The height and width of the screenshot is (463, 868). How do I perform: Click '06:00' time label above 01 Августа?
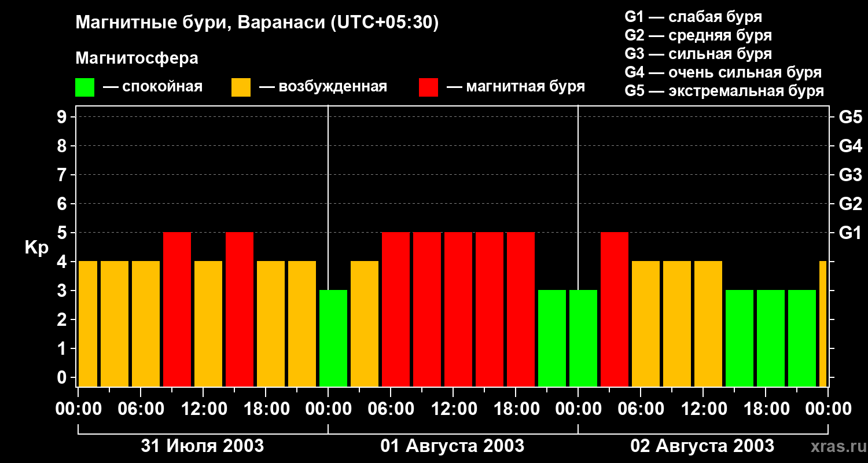[391, 409]
